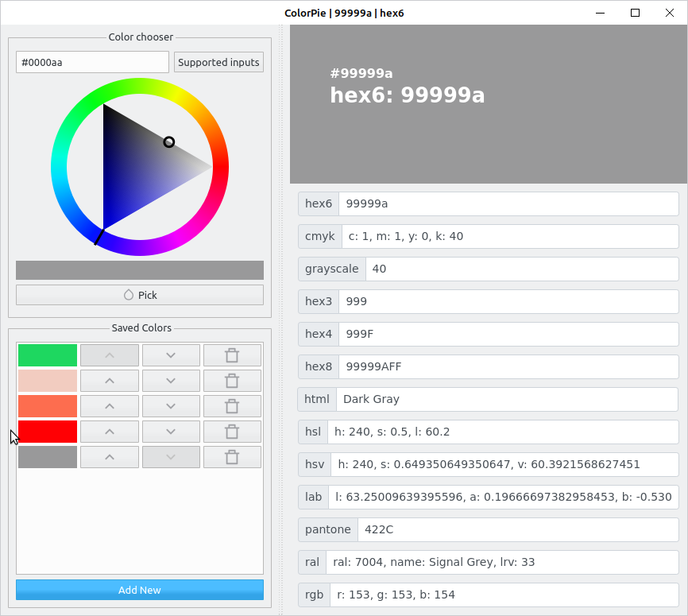The image size is (688, 616).
Task: Click the hex6 label button
Action: [x=319, y=203]
